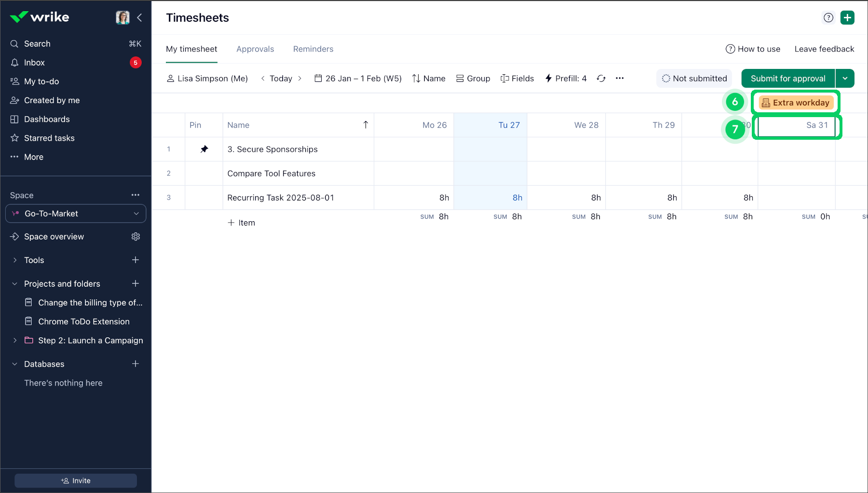Viewport: 868px width, 493px height.
Task: Open Leave feedback link
Action: click(x=824, y=49)
